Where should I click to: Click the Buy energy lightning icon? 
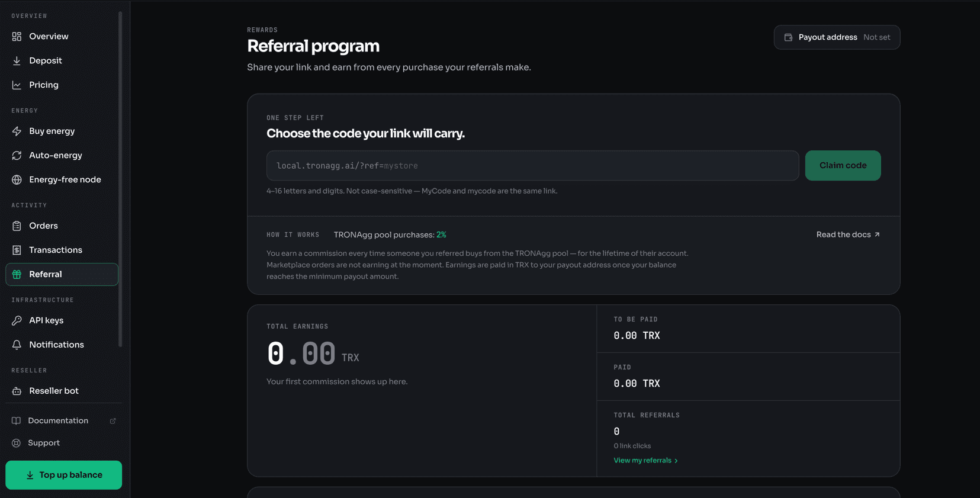coord(17,131)
